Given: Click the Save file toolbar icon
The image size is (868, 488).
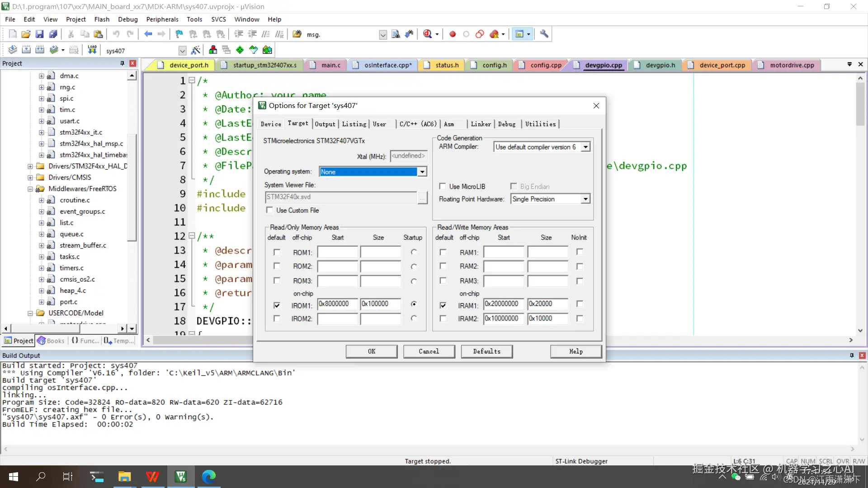Looking at the screenshot, I should pyautogui.click(x=39, y=34).
